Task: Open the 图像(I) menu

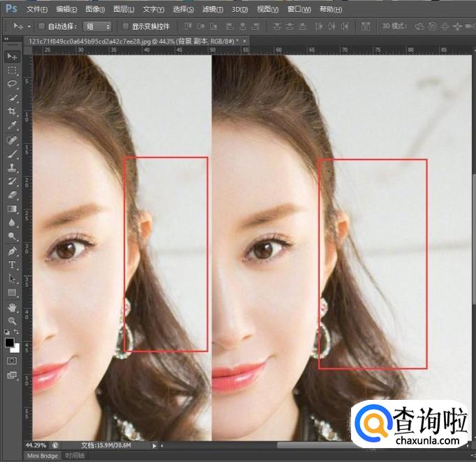Action: point(95,9)
